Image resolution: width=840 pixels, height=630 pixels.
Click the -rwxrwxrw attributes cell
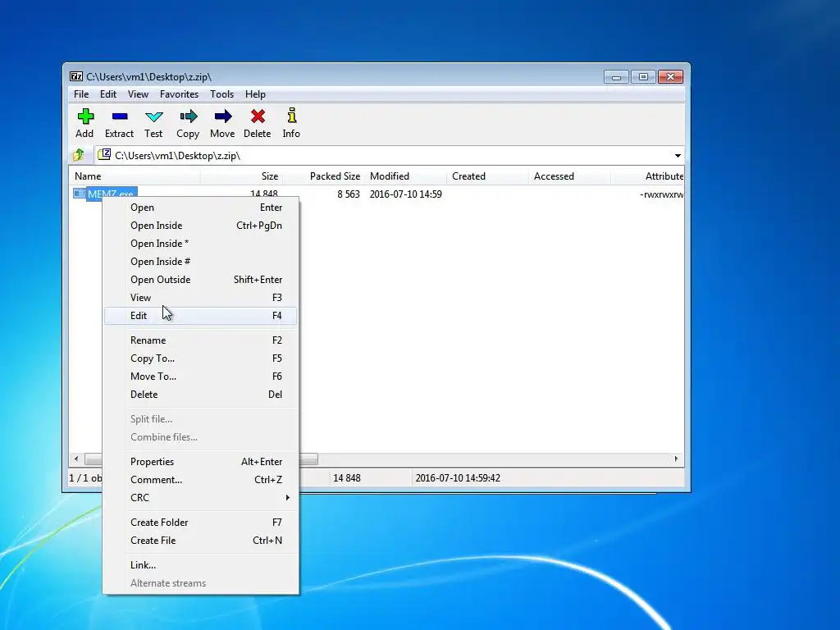pyautogui.click(x=662, y=194)
